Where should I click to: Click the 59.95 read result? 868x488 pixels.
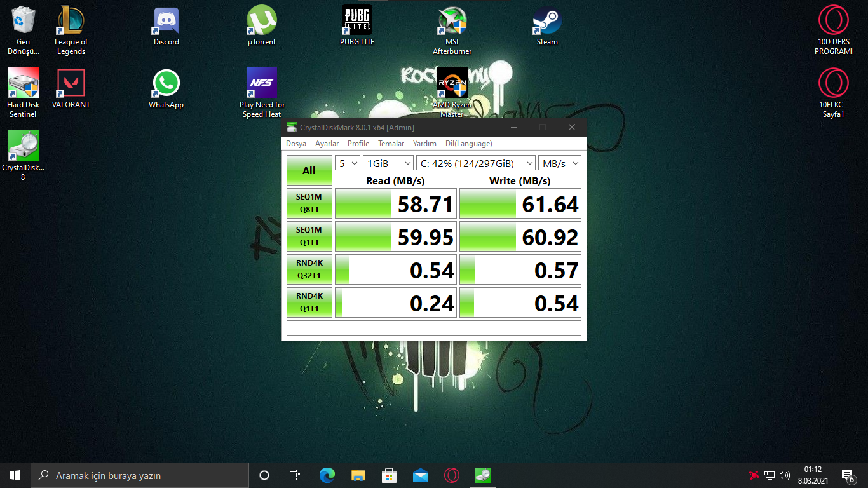[x=396, y=236]
